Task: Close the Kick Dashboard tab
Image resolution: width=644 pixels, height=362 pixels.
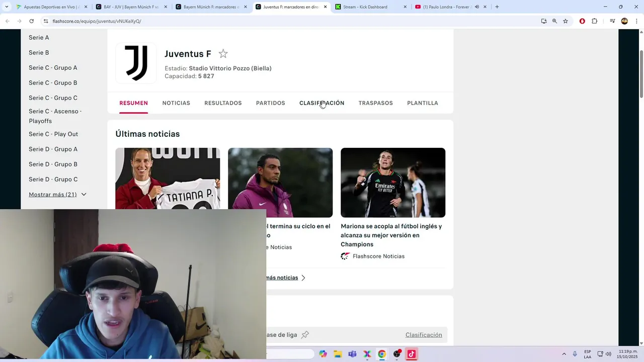Action: (405, 7)
